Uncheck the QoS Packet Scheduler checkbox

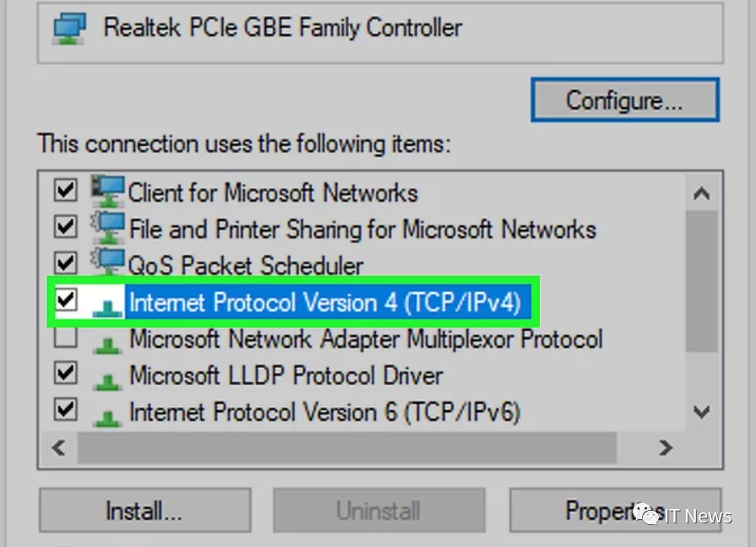point(65,263)
